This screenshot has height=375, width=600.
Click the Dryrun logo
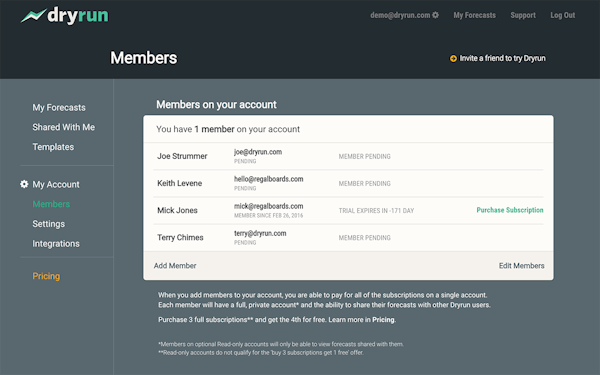click(65, 15)
